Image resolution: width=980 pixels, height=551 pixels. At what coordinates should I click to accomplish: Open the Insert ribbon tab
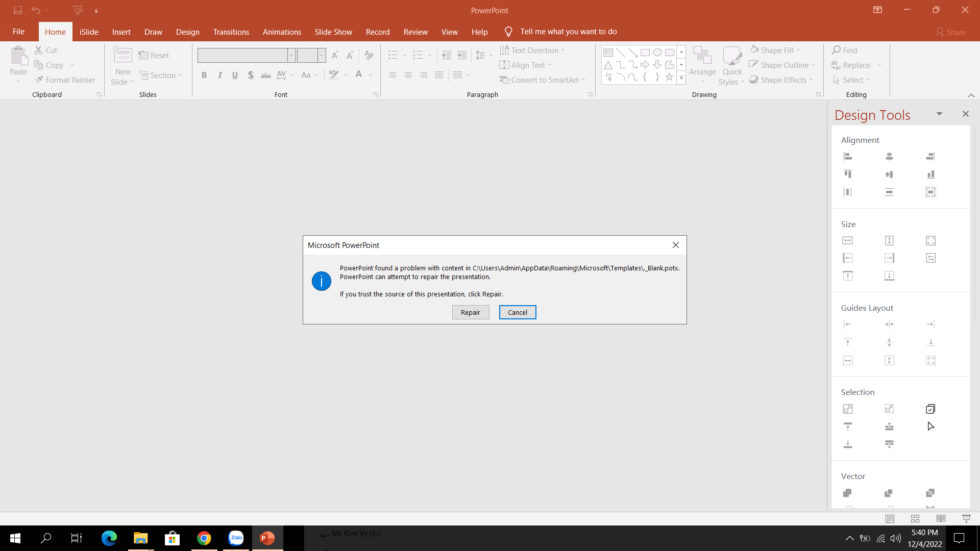[121, 32]
